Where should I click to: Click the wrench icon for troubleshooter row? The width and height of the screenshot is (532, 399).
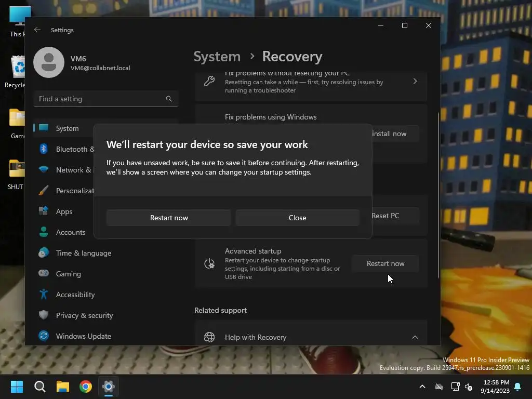point(209,81)
